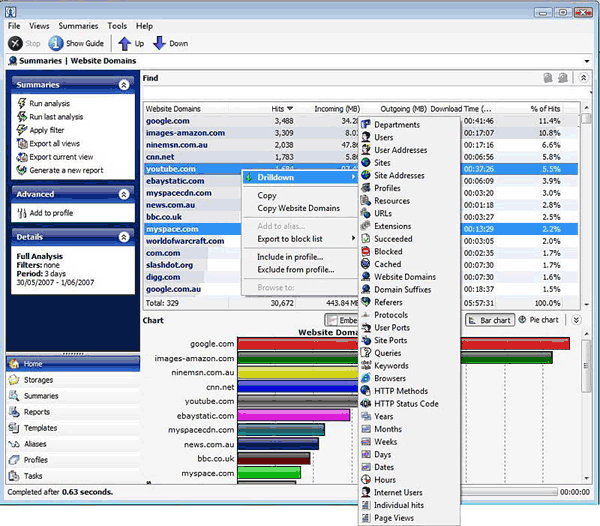Open the Help menu
Viewport: 600px width, 526px height.
(x=144, y=26)
